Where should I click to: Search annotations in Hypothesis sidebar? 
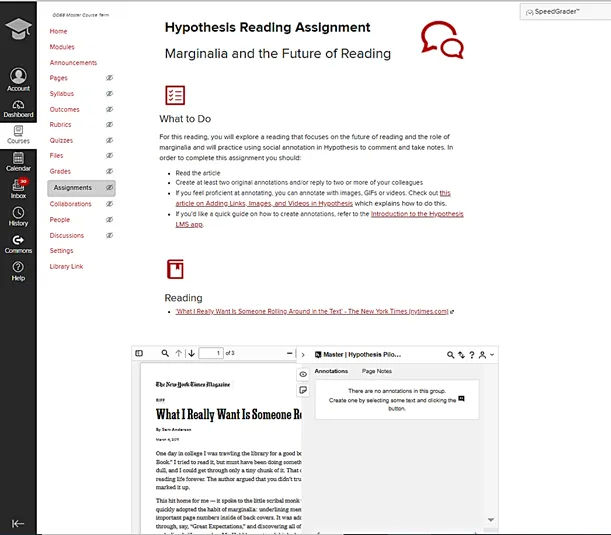pyautogui.click(x=450, y=355)
